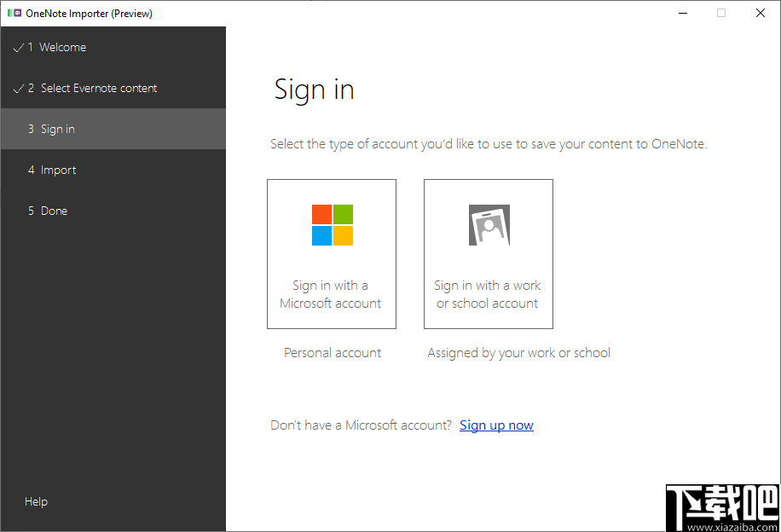Open the Select Evernote content step
This screenshot has width=781, height=532.
(x=98, y=88)
